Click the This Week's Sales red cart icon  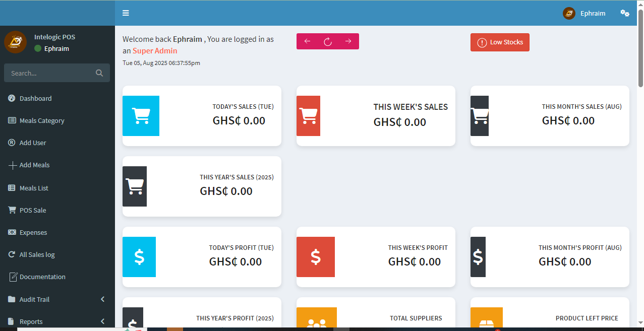[308, 116]
